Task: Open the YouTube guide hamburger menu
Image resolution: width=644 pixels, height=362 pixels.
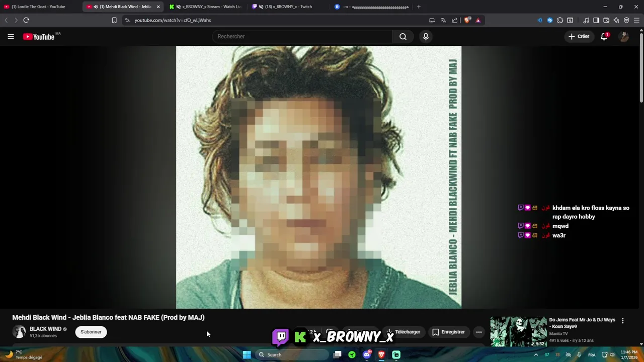Action: coord(11,36)
